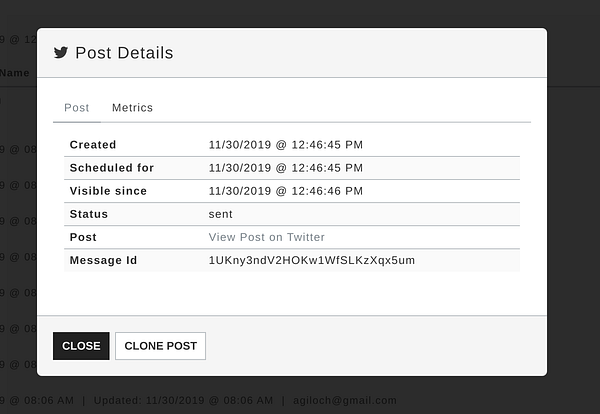This screenshot has height=414, width=600.
Task: Click the Clone Post button
Action: (160, 346)
